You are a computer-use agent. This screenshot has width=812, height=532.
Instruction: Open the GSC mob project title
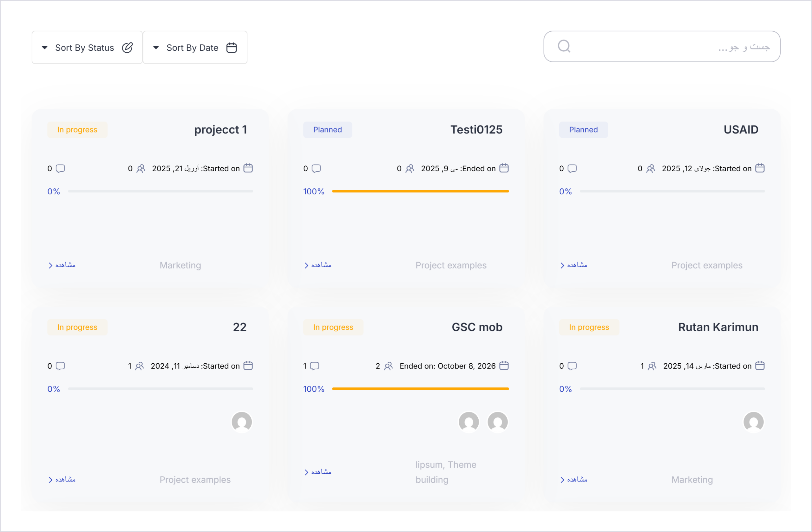pyautogui.click(x=477, y=327)
